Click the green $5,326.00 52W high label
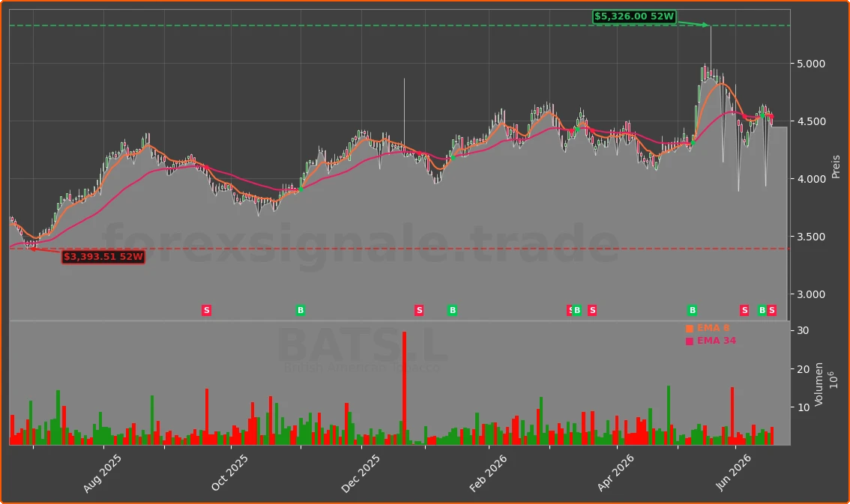The height and width of the screenshot is (504, 850). coord(634,16)
